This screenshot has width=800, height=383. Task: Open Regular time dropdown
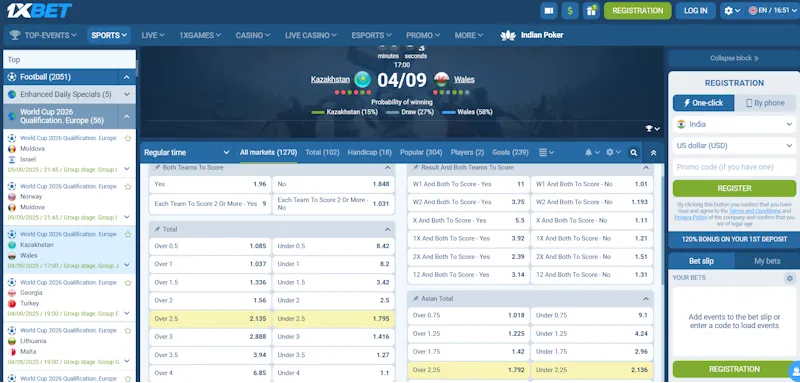tap(187, 152)
